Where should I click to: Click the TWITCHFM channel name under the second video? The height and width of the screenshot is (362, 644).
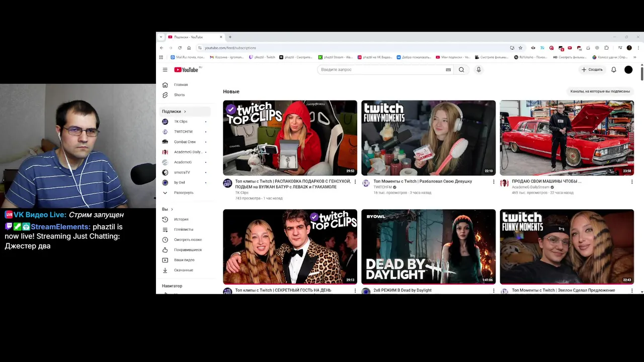(382, 187)
